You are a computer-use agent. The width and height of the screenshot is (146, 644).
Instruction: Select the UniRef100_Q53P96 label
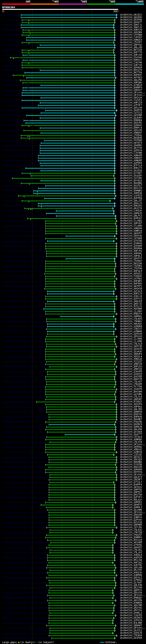[x=131, y=20]
